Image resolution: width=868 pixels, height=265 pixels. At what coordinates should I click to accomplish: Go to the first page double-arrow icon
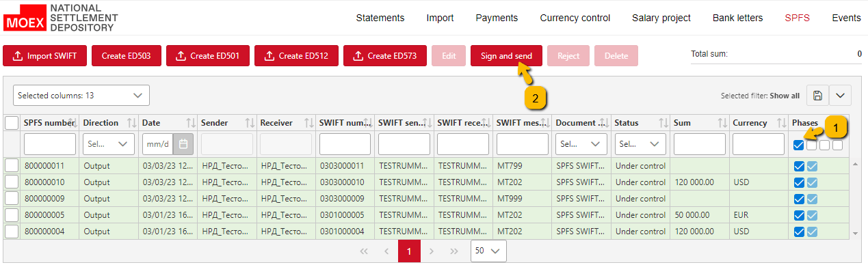364,251
